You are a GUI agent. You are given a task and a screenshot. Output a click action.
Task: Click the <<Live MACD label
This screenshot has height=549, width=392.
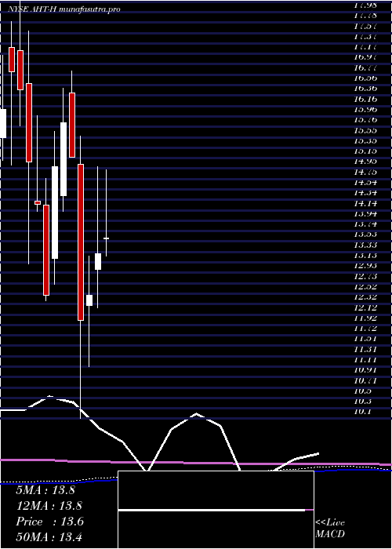[330, 529]
